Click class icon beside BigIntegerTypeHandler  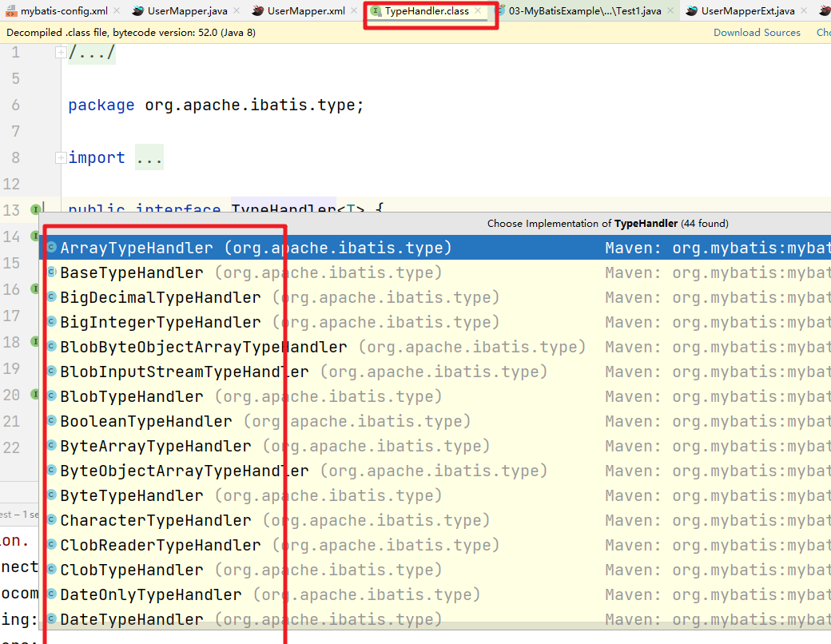point(51,321)
